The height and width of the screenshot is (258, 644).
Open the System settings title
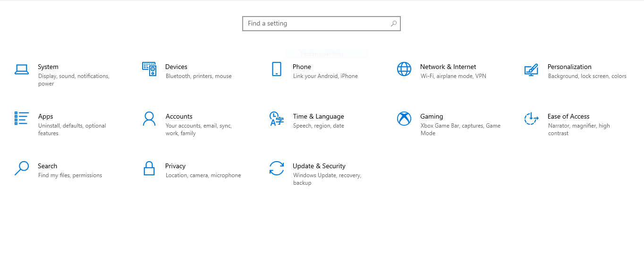[48, 67]
